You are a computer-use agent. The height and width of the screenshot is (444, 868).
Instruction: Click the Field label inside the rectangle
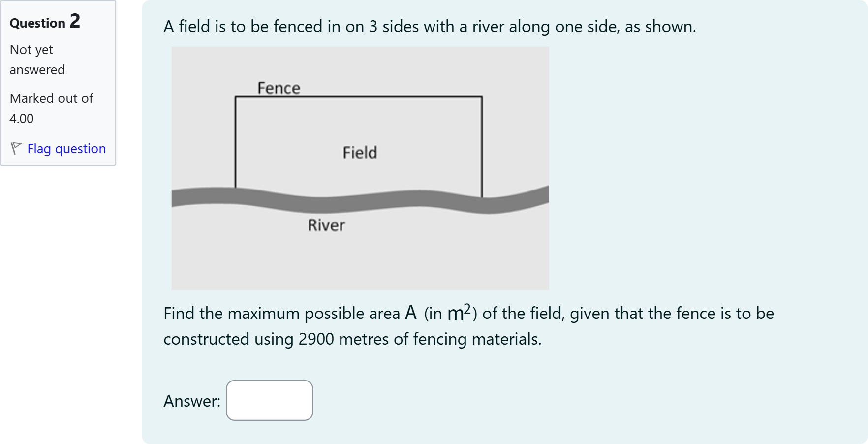pos(360,153)
